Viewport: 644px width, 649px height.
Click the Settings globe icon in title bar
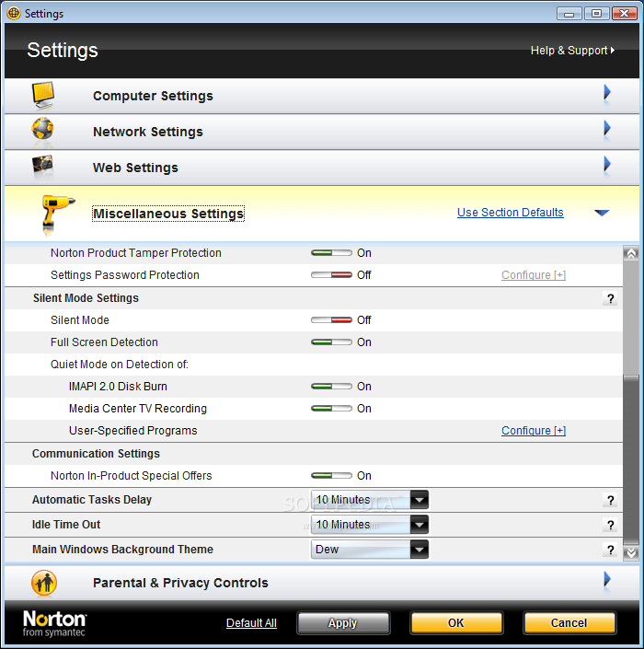(x=14, y=13)
